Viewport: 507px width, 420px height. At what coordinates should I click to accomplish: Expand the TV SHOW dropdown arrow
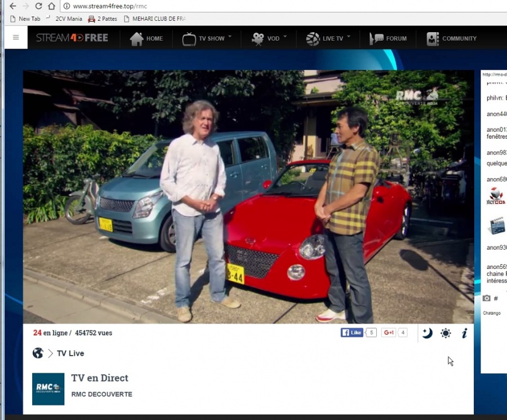(230, 37)
